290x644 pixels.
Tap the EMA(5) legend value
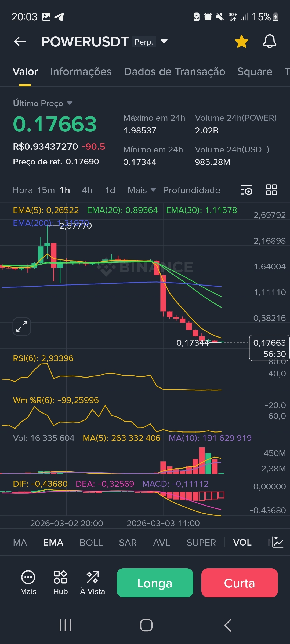point(46,210)
